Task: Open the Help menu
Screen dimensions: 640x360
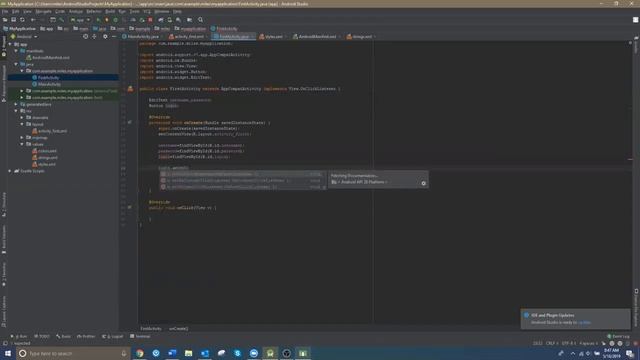Action: [x=177, y=11]
